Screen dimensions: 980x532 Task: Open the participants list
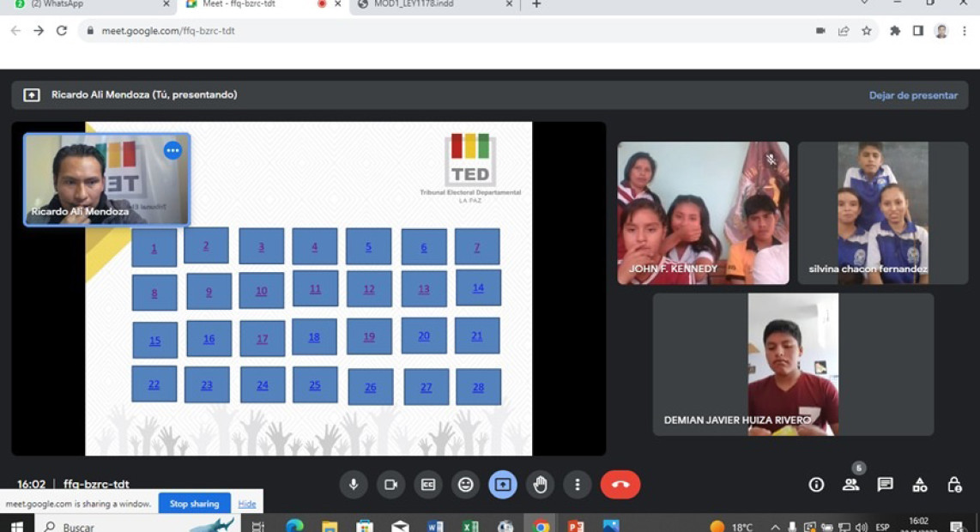[850, 485]
